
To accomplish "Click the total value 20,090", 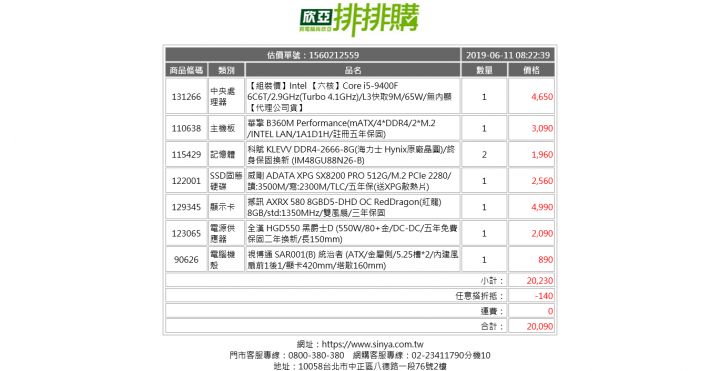I will 540,326.
